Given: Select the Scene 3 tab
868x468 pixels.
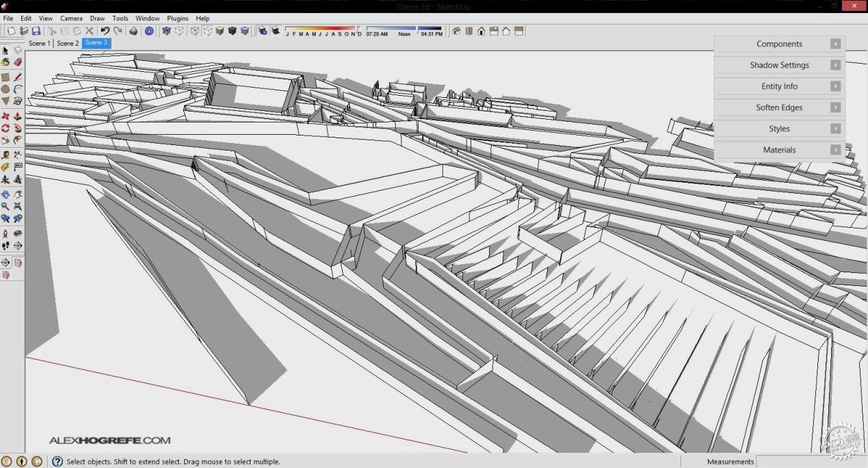Looking at the screenshot, I should [96, 42].
